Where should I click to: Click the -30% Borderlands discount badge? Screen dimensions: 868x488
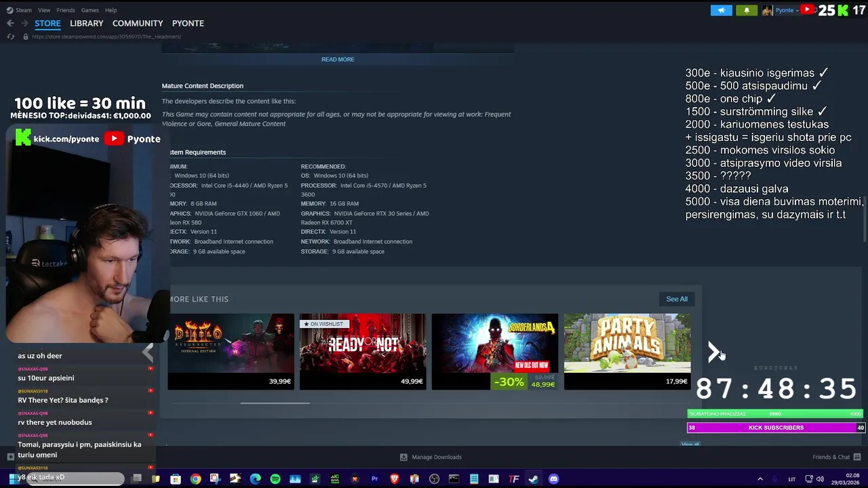pos(509,382)
